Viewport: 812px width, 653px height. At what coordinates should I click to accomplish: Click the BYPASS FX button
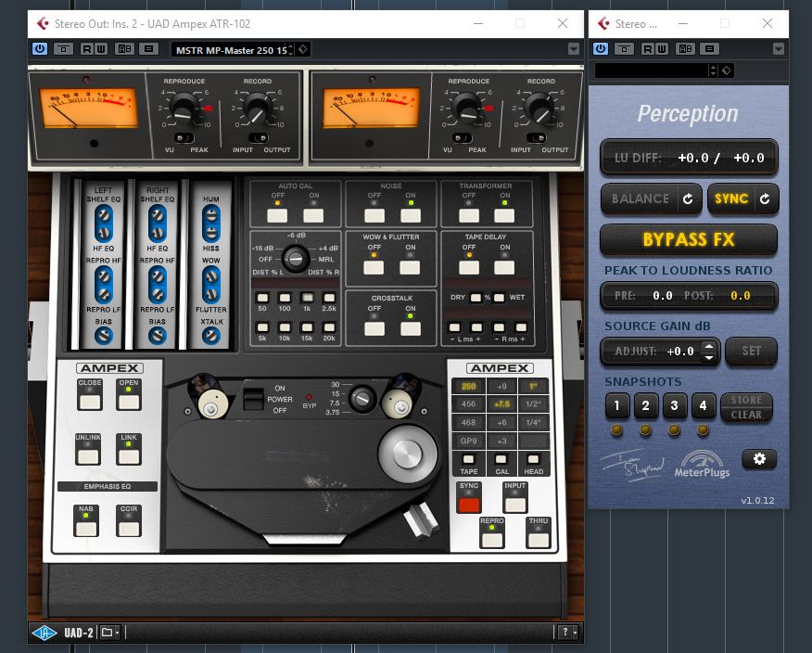tap(688, 239)
